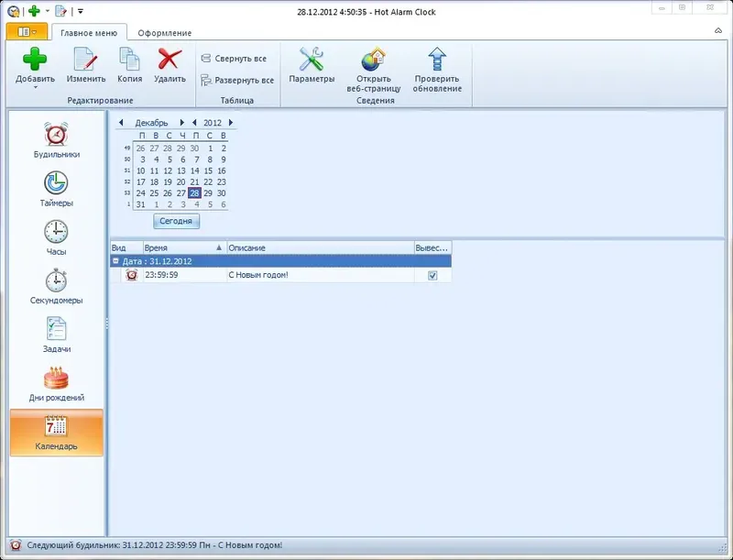Screen dimensions: 733x560
Task: Select Календарь in the sidebar
Action: point(56,433)
